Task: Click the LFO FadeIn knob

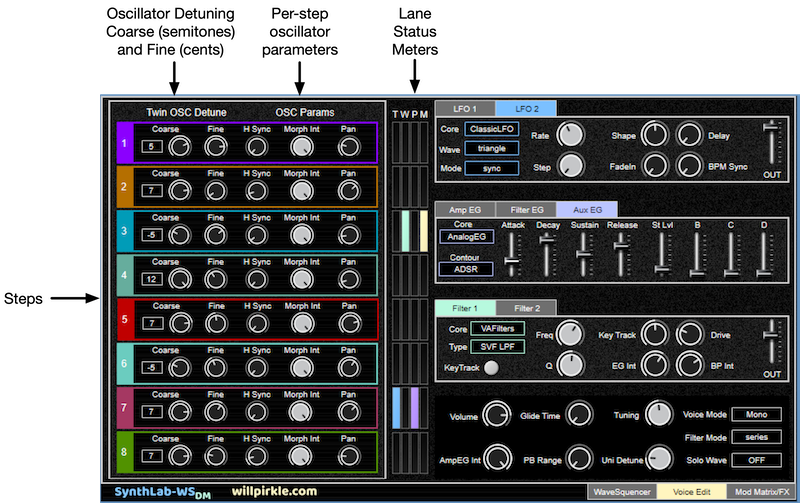Action: tap(655, 166)
